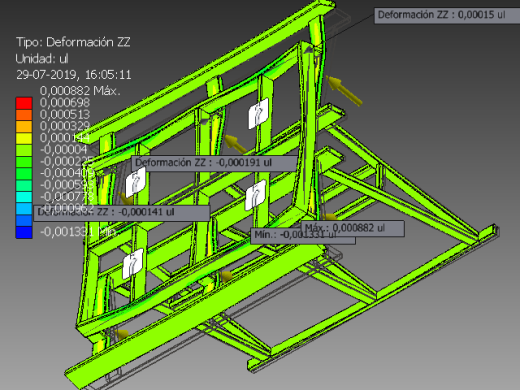Pick the yellow legend swatch beside 0,000144
The height and width of the screenshot is (390, 520).
[24, 138]
